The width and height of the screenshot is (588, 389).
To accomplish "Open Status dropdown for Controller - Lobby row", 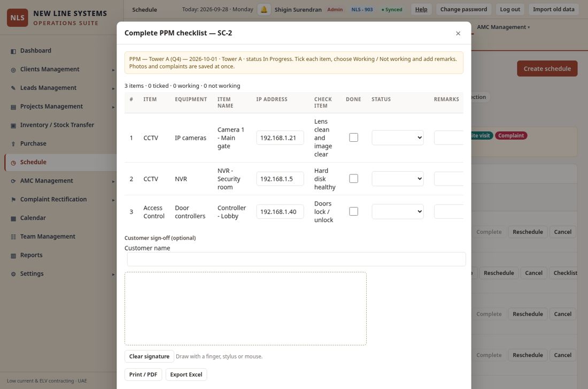I will (398, 211).
